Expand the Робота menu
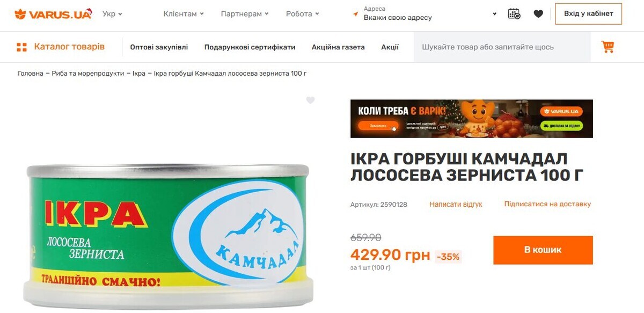This screenshot has width=644, height=313. (302, 14)
